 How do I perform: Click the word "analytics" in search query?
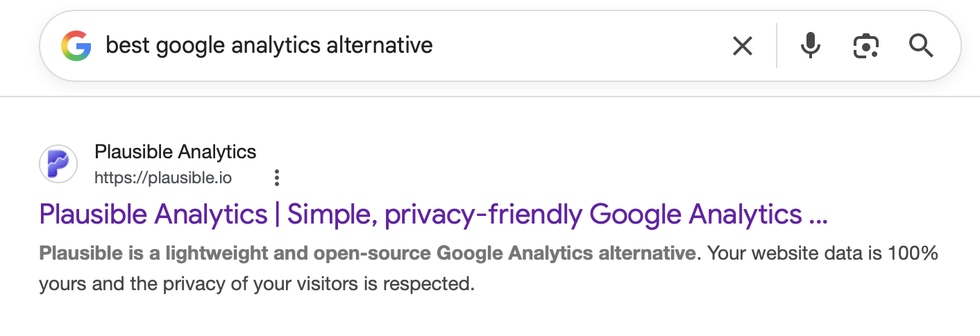tap(275, 46)
